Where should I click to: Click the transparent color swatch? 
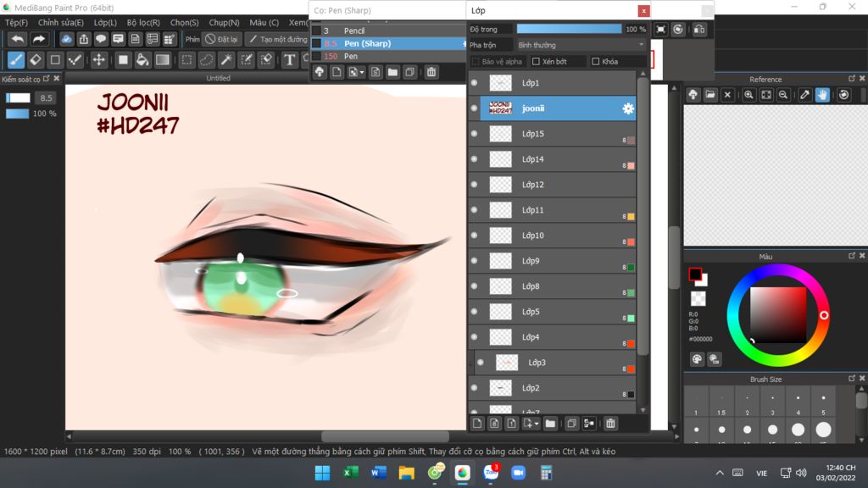tap(698, 299)
